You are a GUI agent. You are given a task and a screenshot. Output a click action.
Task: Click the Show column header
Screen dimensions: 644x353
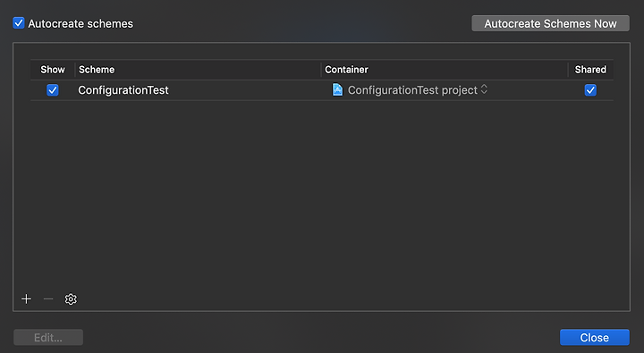[x=53, y=70]
